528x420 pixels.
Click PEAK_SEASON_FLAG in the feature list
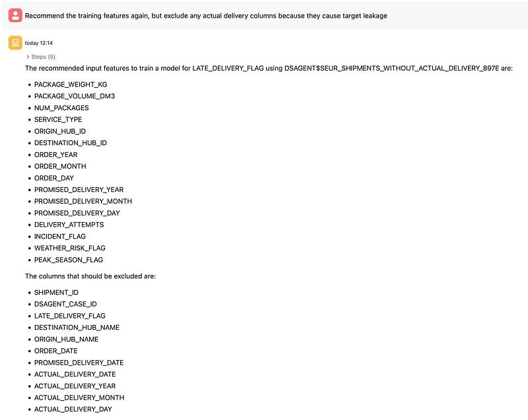[x=69, y=260]
